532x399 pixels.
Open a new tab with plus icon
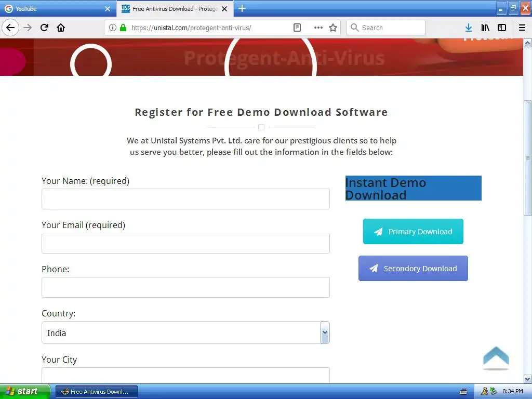pyautogui.click(x=242, y=8)
